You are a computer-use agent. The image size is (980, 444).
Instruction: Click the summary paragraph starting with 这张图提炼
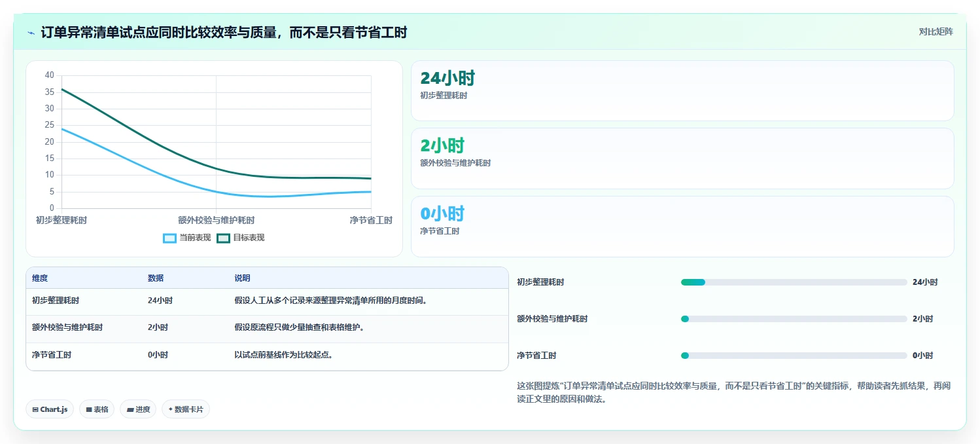click(x=733, y=392)
